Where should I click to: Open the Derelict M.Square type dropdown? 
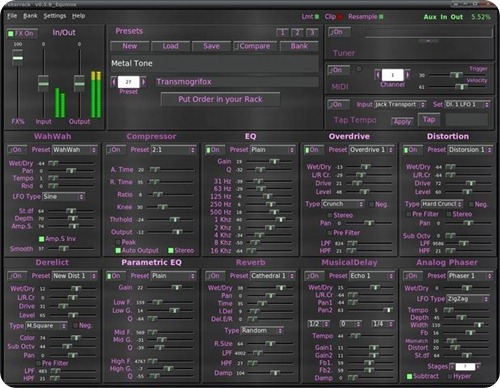46,326
